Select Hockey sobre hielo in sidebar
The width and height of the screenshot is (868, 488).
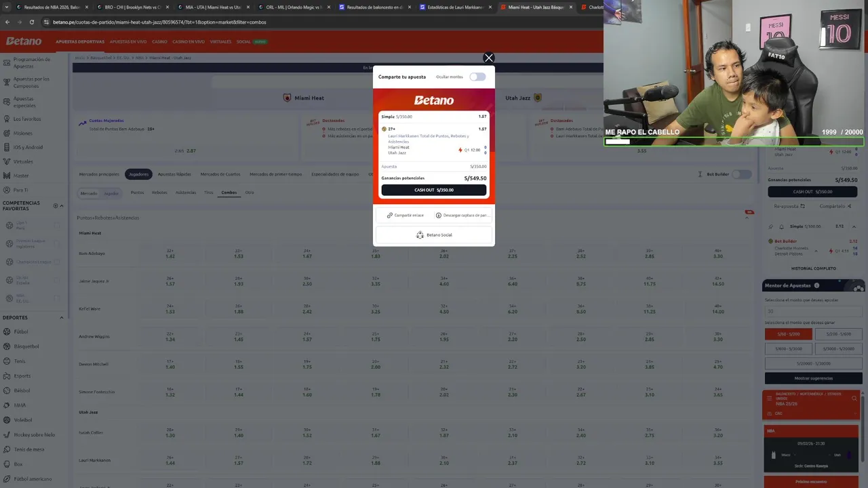coord(34,434)
